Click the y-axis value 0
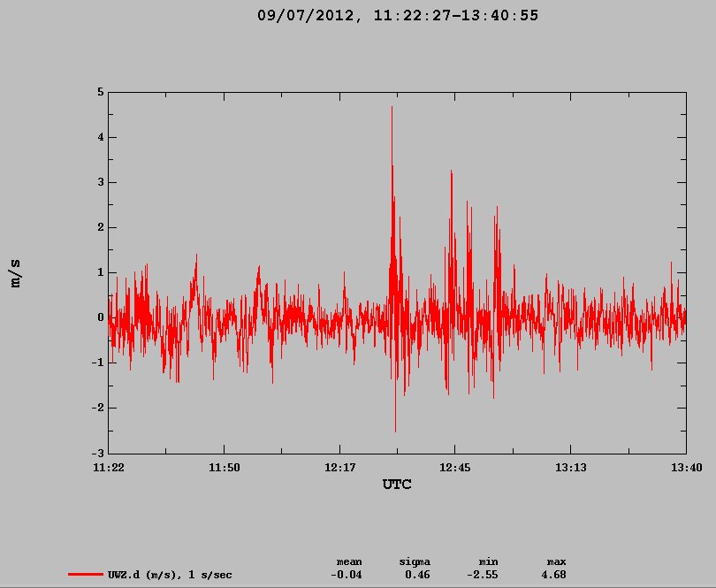 pyautogui.click(x=101, y=317)
